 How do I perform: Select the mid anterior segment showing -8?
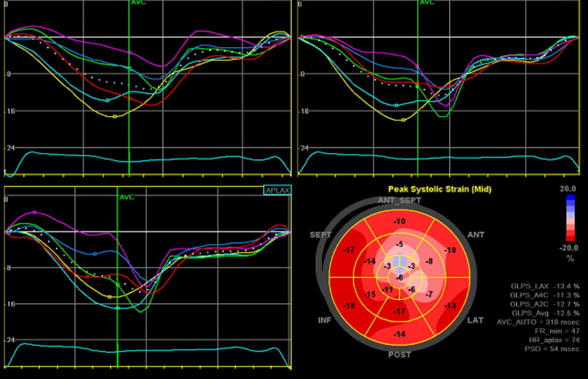coord(429,261)
